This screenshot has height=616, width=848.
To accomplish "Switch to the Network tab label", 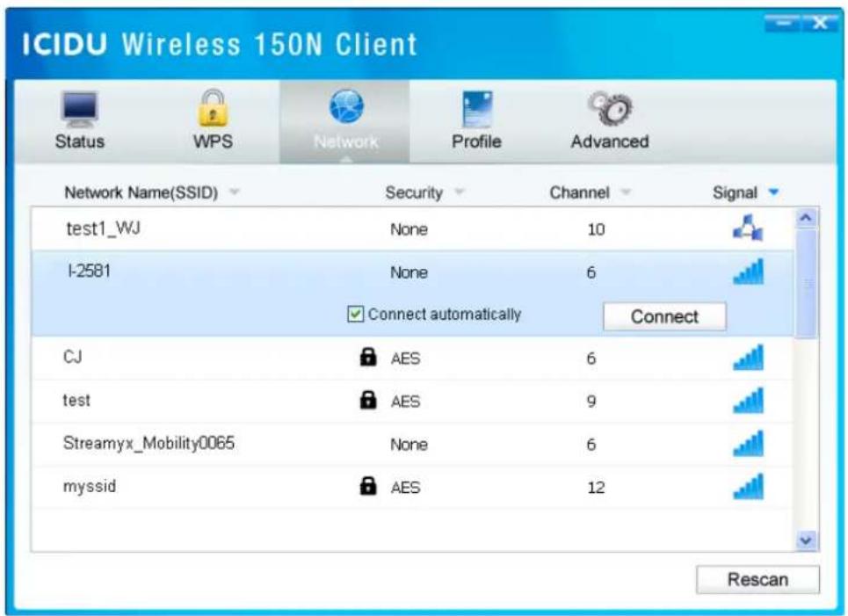I will click(x=345, y=141).
